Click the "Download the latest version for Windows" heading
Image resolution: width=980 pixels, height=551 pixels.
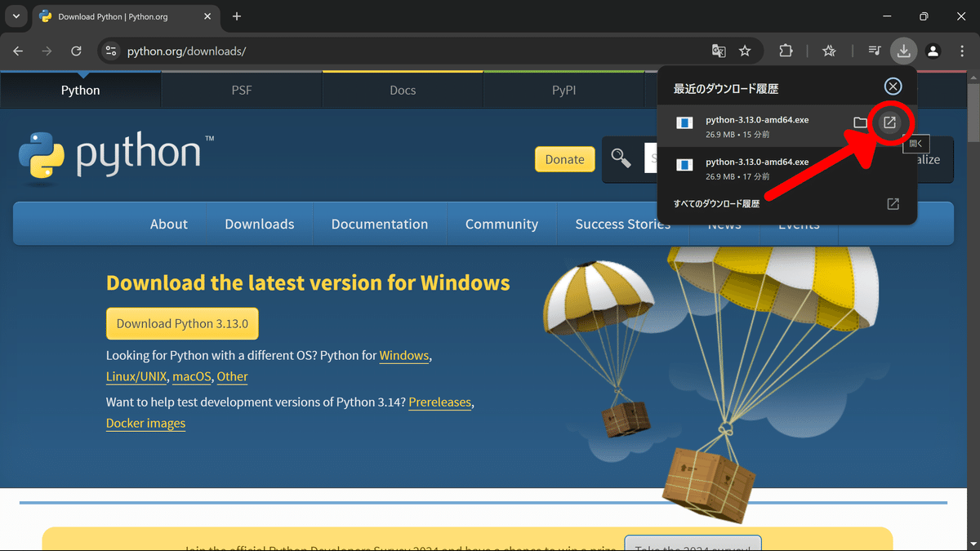click(308, 283)
